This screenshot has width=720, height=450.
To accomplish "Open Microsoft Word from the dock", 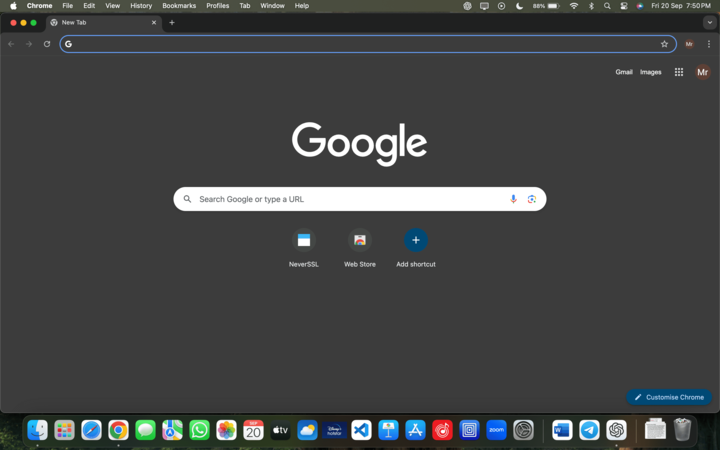I will [562, 430].
